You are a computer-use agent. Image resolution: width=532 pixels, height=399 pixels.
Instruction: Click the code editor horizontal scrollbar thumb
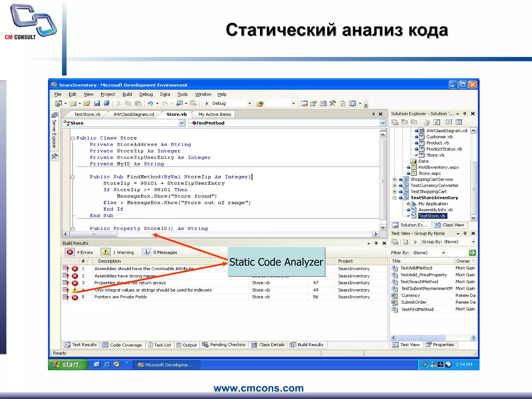[94, 234]
